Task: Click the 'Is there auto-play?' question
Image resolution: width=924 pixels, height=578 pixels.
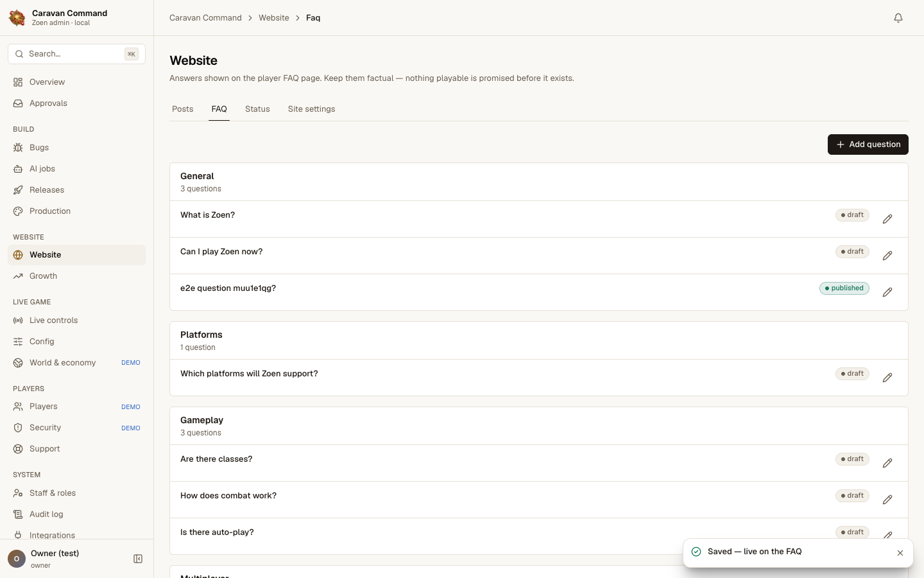Action: 217,532
